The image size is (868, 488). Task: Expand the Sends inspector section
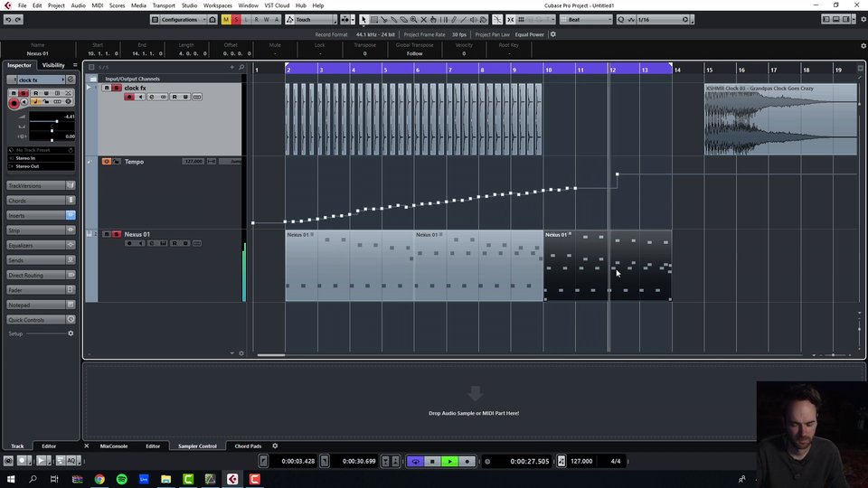coord(41,260)
